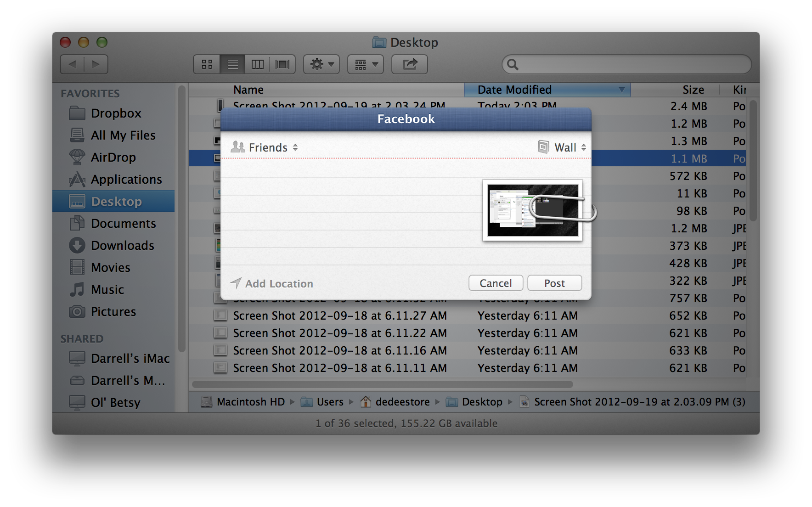Open Movies from the sidebar
The width and height of the screenshot is (812, 507).
tap(113, 267)
